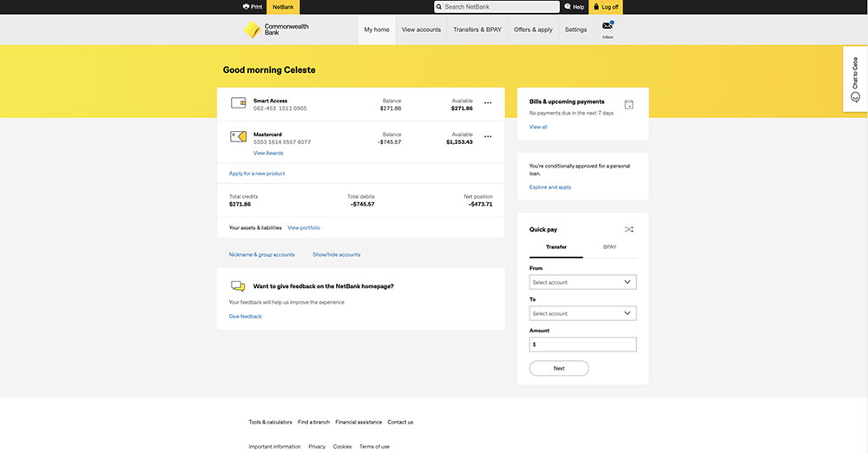Viewport: 868px width, 453px height.
Task: Open Find a branch footer link
Action: [x=313, y=422]
